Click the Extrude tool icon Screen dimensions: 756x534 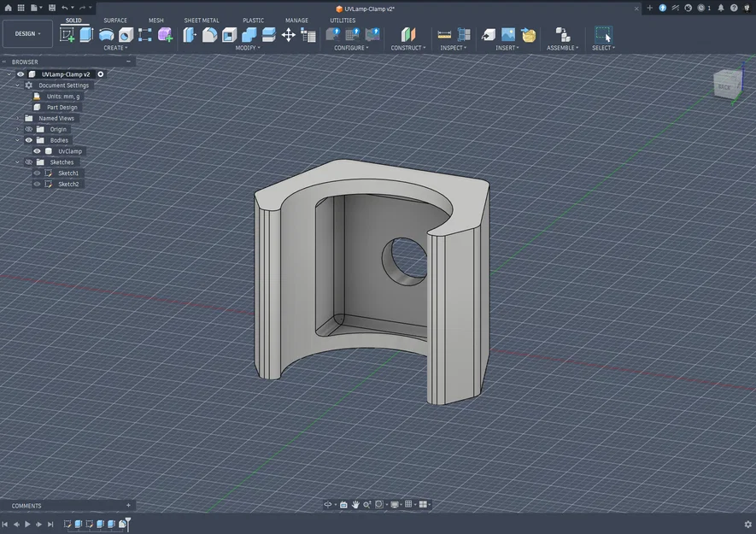pyautogui.click(x=85, y=35)
